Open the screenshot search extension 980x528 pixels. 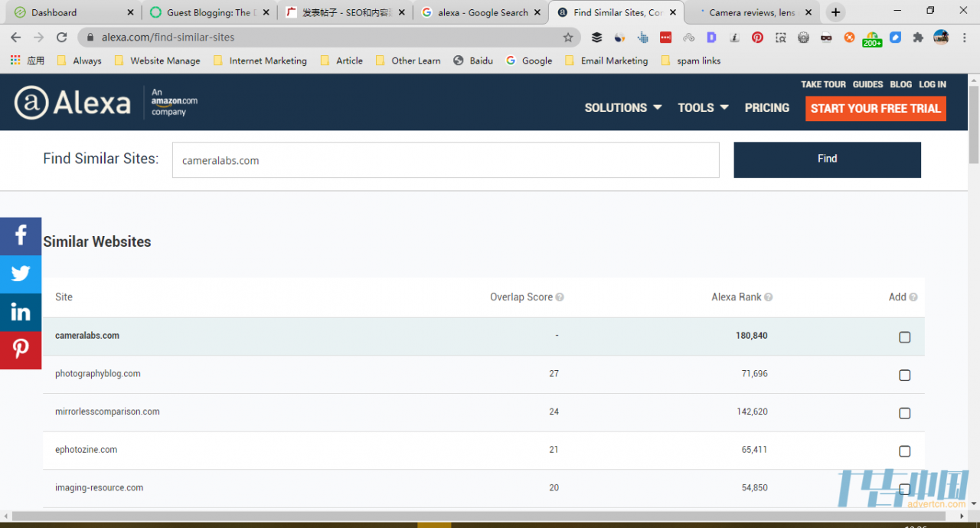point(780,37)
